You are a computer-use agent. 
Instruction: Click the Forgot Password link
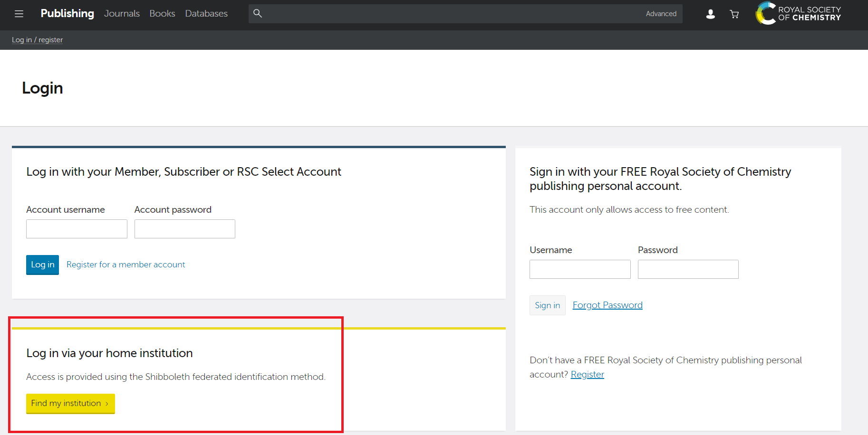click(x=607, y=305)
